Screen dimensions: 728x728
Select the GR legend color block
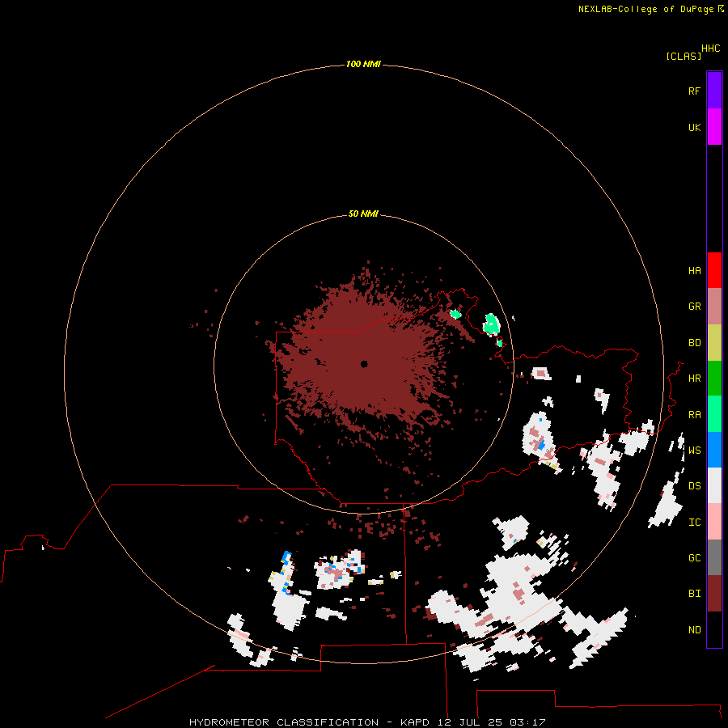(714, 307)
